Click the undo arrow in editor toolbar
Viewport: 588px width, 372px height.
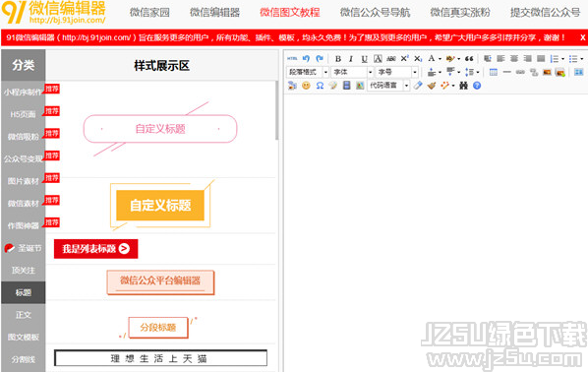tap(306, 59)
